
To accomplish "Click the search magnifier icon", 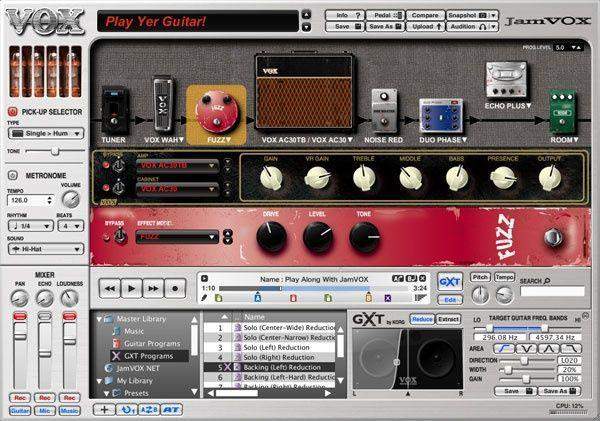I will (547, 281).
